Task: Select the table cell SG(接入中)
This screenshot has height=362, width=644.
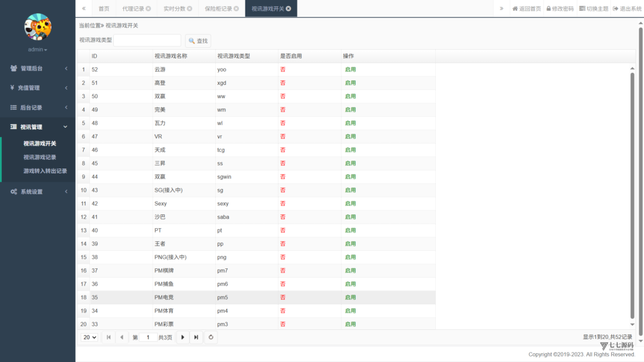Action: tap(184, 190)
